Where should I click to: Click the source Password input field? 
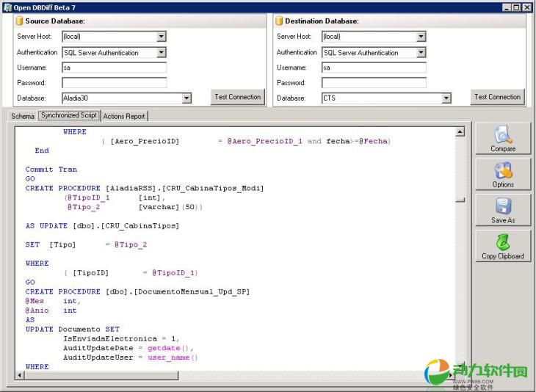(x=114, y=83)
